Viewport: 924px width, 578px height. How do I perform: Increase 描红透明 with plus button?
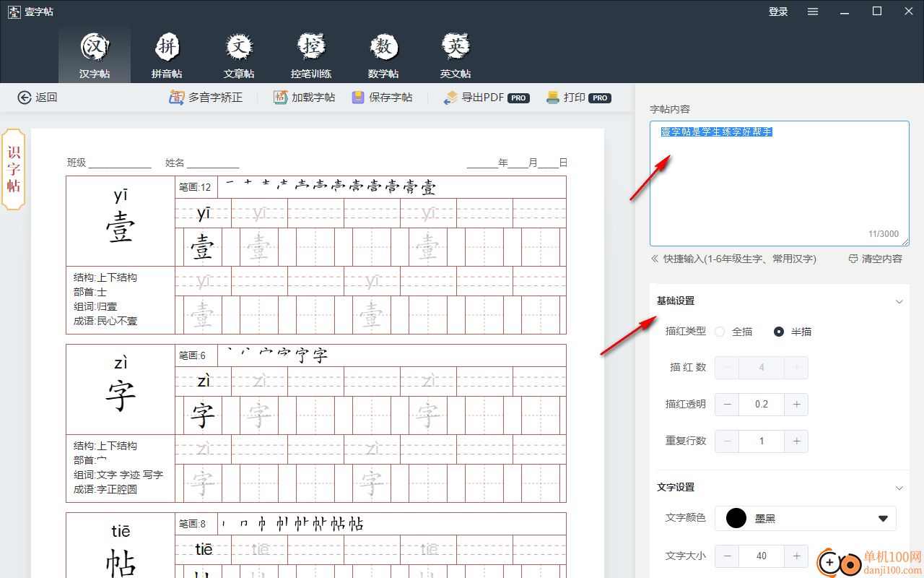[x=796, y=405]
